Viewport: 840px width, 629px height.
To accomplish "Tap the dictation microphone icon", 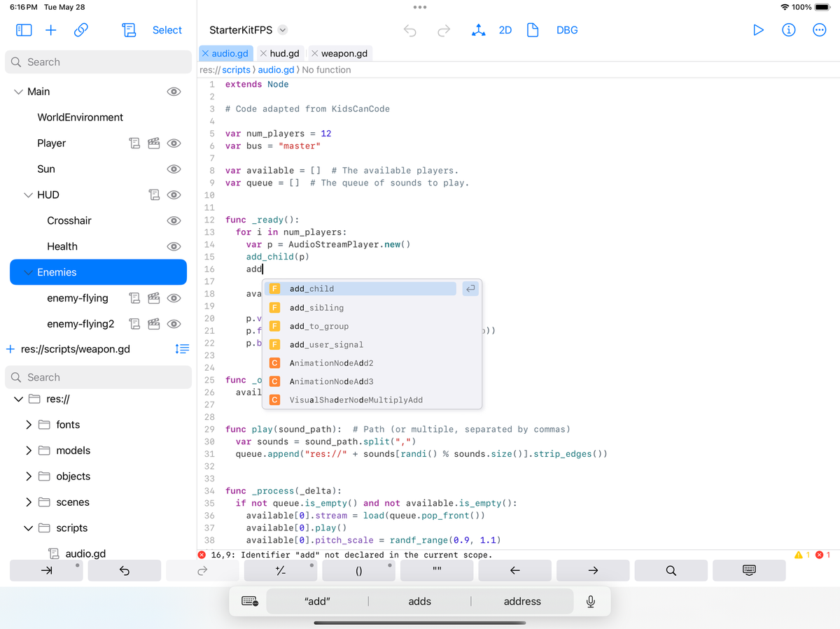I will tap(590, 600).
